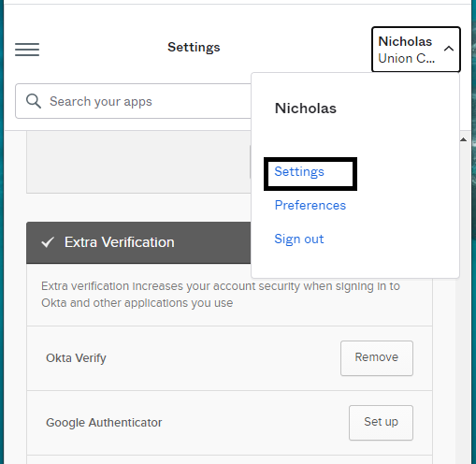Click the Settings page title

194,47
